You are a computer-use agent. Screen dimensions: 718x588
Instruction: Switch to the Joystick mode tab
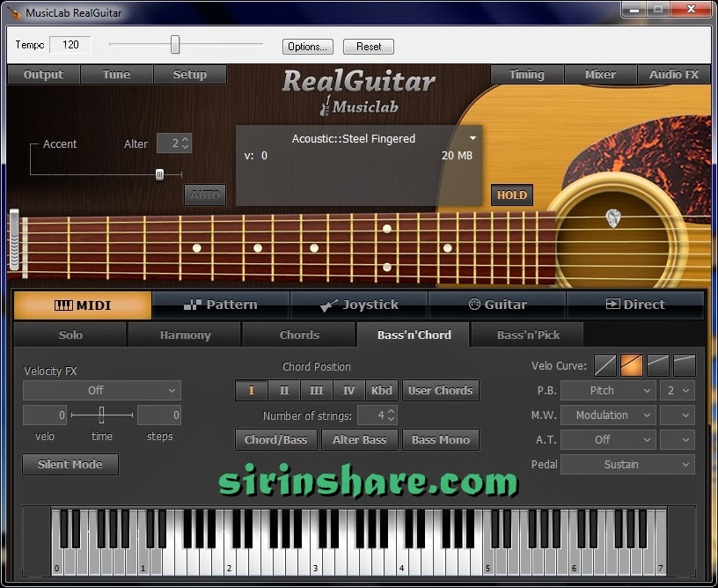pyautogui.click(x=359, y=305)
